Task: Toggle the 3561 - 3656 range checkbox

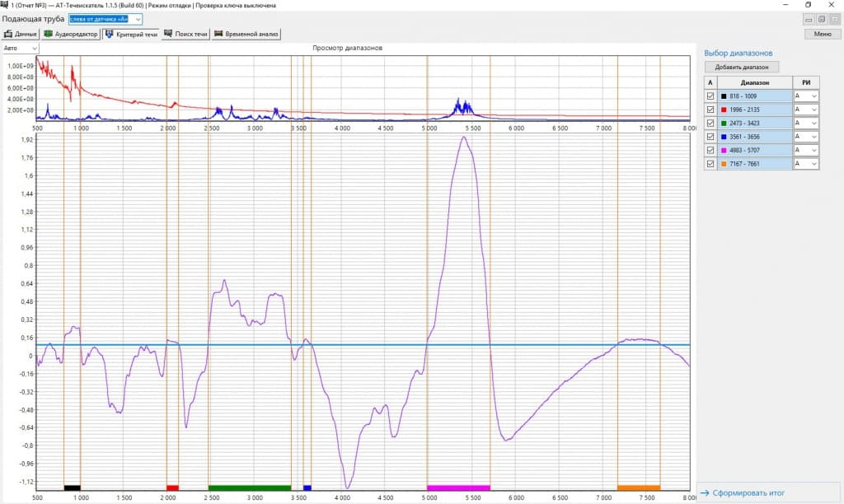Action: tap(710, 137)
